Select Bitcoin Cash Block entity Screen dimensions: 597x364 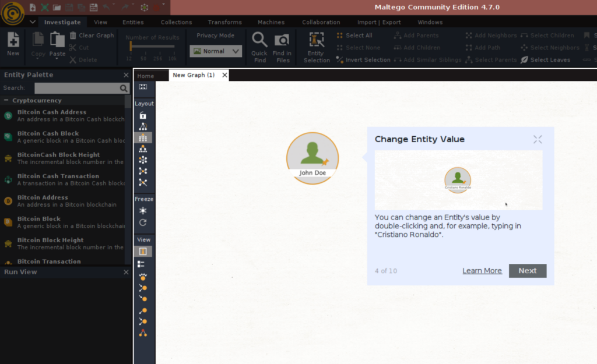[x=63, y=137]
